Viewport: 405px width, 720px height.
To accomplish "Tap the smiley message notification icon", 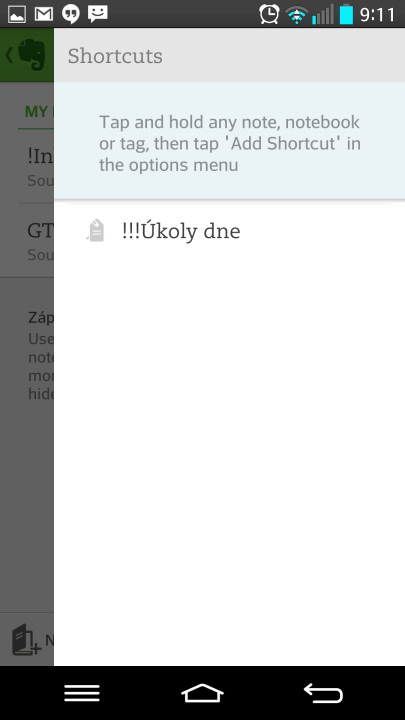I will tap(98, 14).
